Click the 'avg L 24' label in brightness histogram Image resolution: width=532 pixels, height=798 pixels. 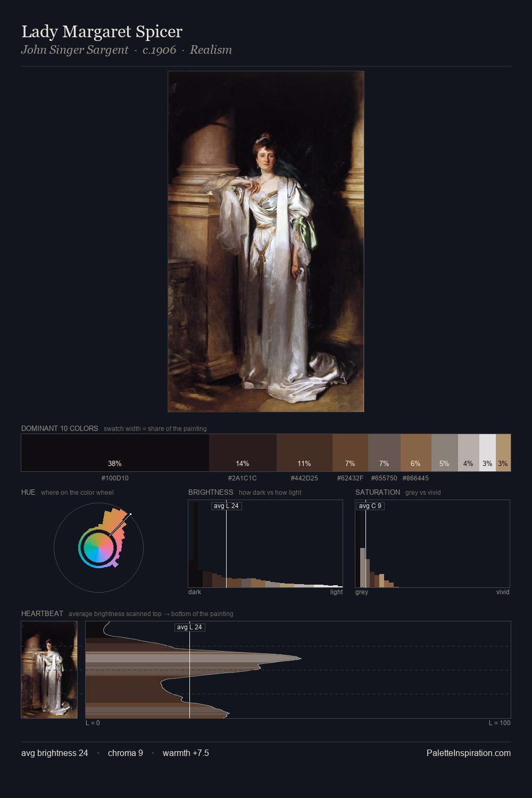pos(226,506)
